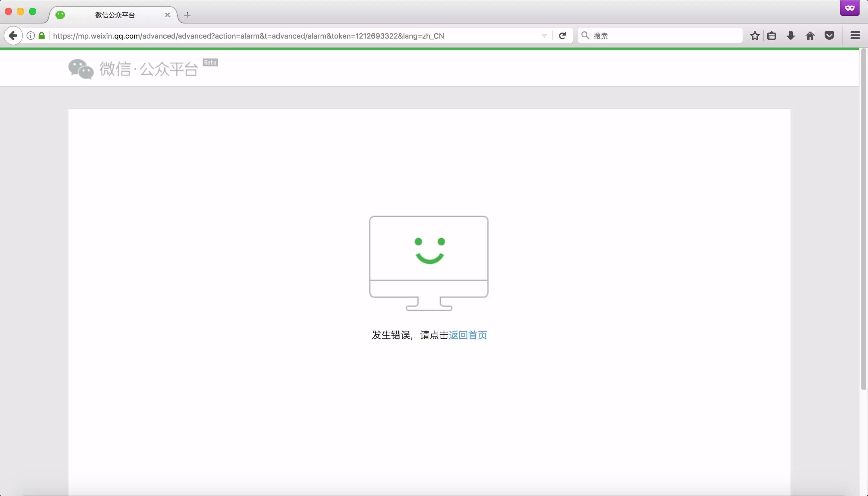Click the 返回首页 link
This screenshot has width=868, height=496.
pos(468,335)
